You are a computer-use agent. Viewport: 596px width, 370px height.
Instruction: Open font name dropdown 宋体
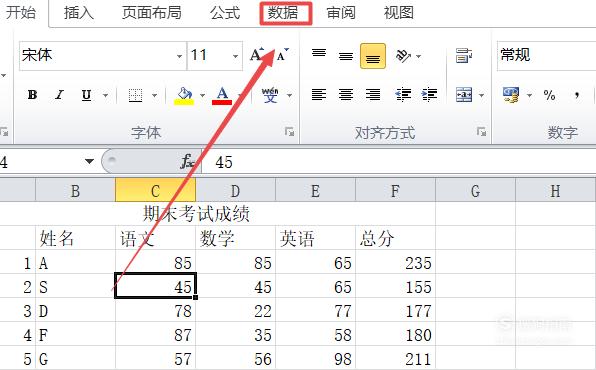click(179, 56)
